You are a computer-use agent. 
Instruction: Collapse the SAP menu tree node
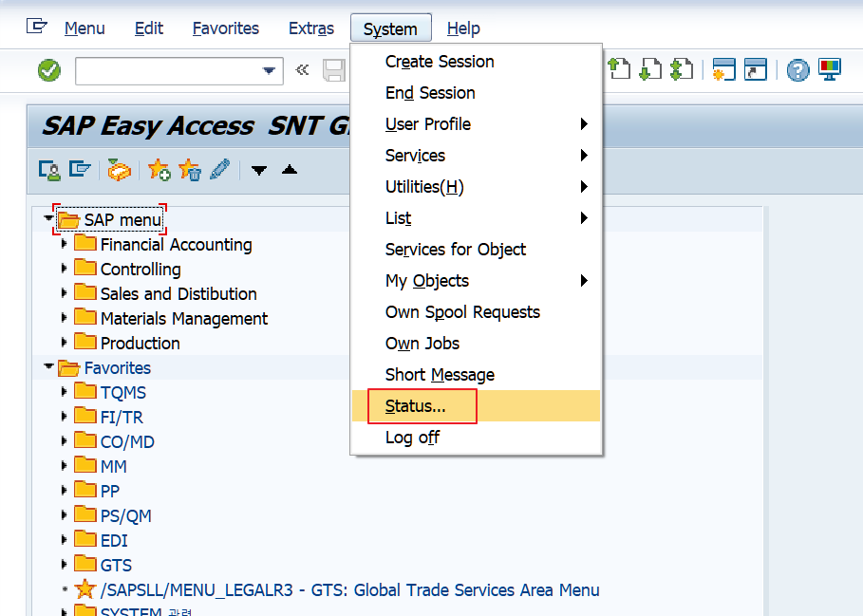pos(48,219)
